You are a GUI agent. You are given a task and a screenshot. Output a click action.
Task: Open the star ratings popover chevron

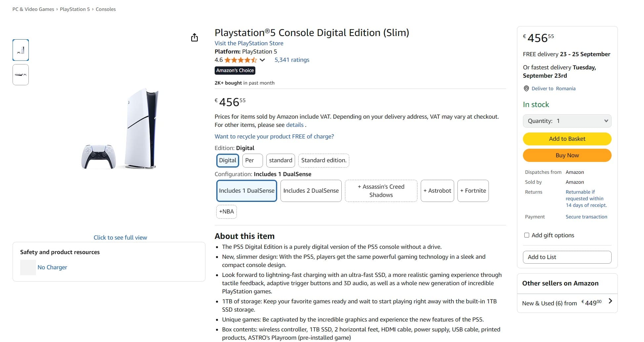pos(262,60)
